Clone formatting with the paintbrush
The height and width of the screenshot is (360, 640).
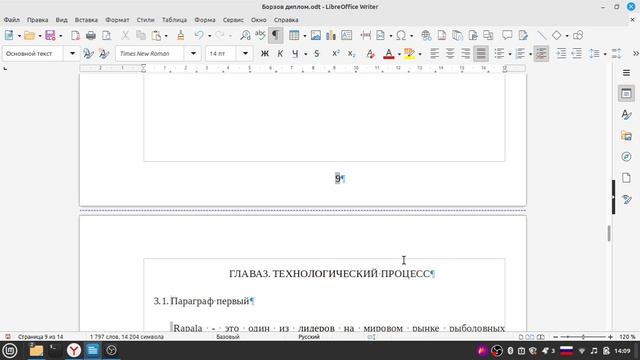[x=180, y=36]
